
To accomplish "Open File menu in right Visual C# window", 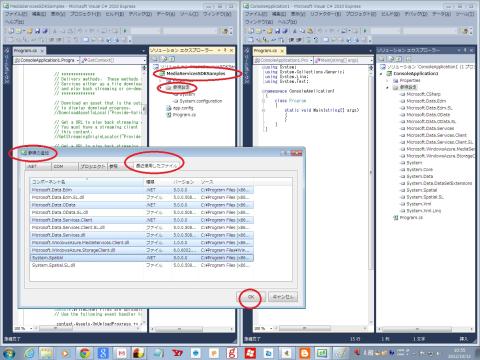I will coord(256,14).
